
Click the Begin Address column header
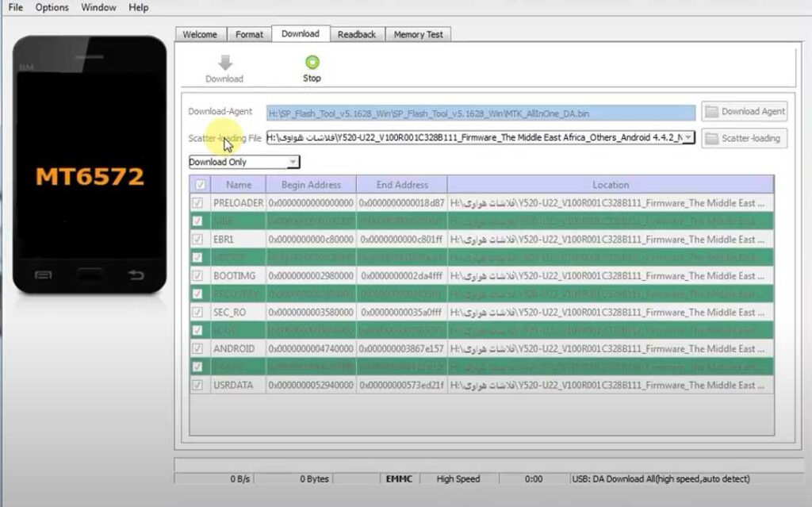tap(311, 185)
